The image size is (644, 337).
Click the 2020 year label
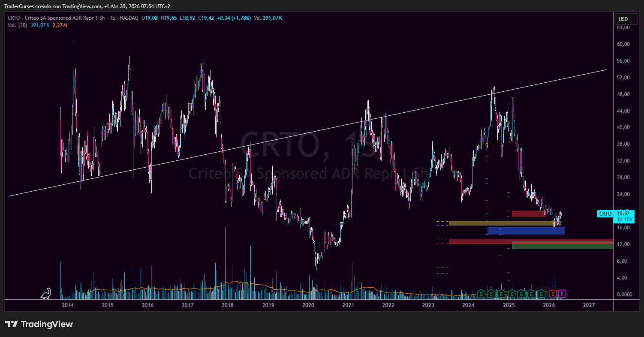coord(308,305)
